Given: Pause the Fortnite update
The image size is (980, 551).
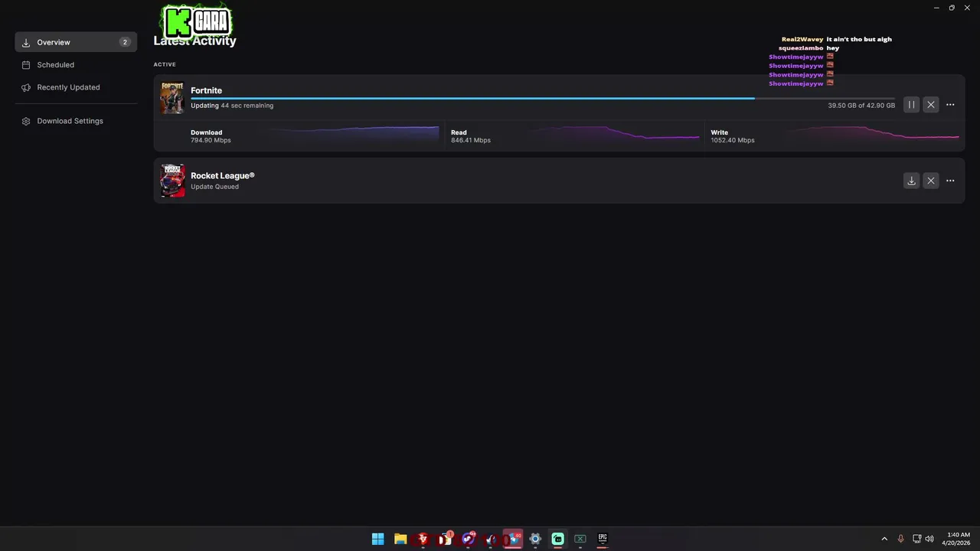Looking at the screenshot, I should coord(911,105).
